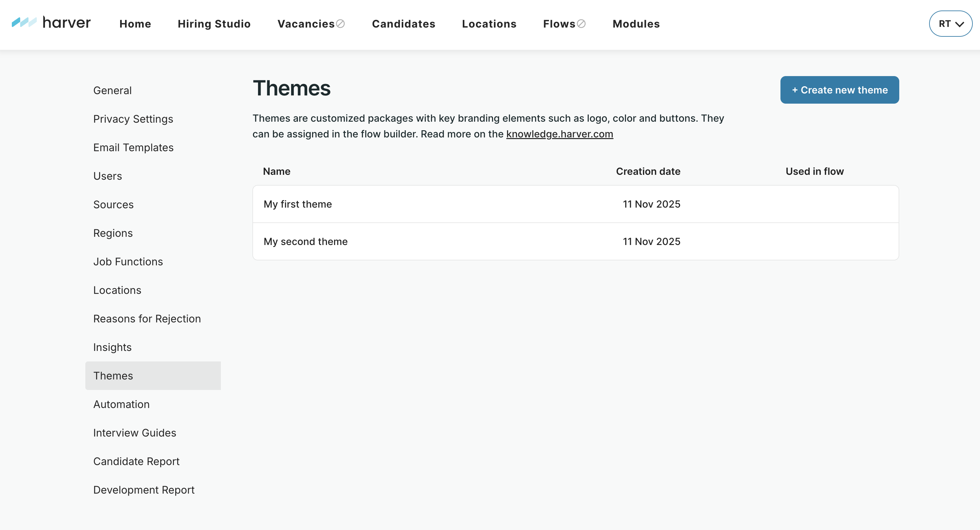Select Job Functions in the sidebar
The image size is (980, 530).
pos(128,262)
